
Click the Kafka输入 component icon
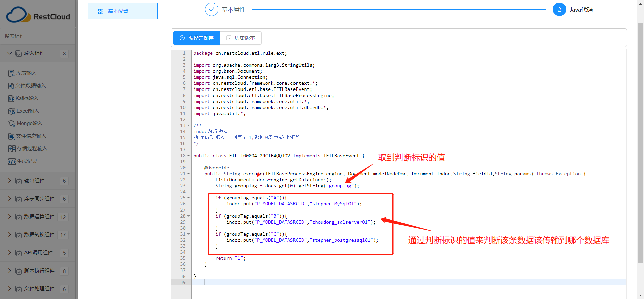(x=11, y=98)
